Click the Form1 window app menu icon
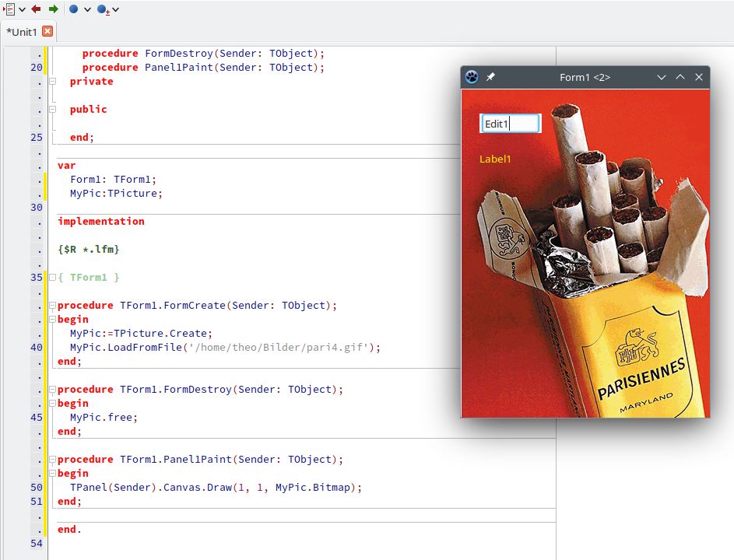The image size is (734, 560). coord(472,77)
